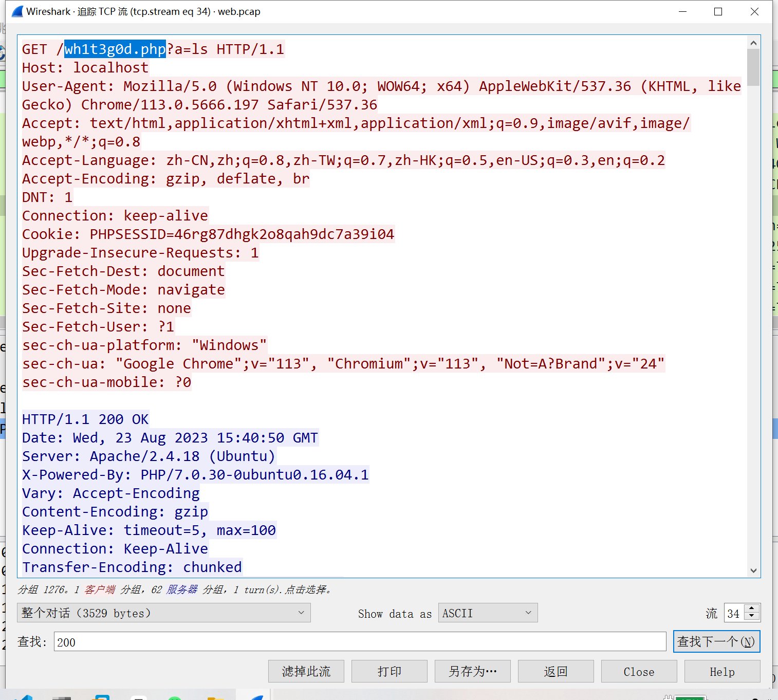Click the Accept-Encoding: gzip, deflate, br line

165,179
